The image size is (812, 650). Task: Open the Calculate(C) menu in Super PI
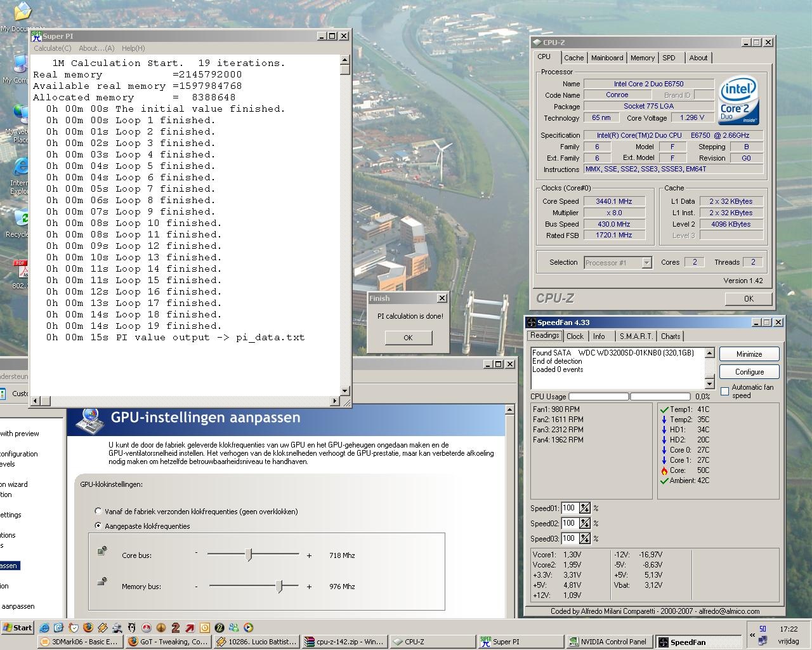coord(52,48)
